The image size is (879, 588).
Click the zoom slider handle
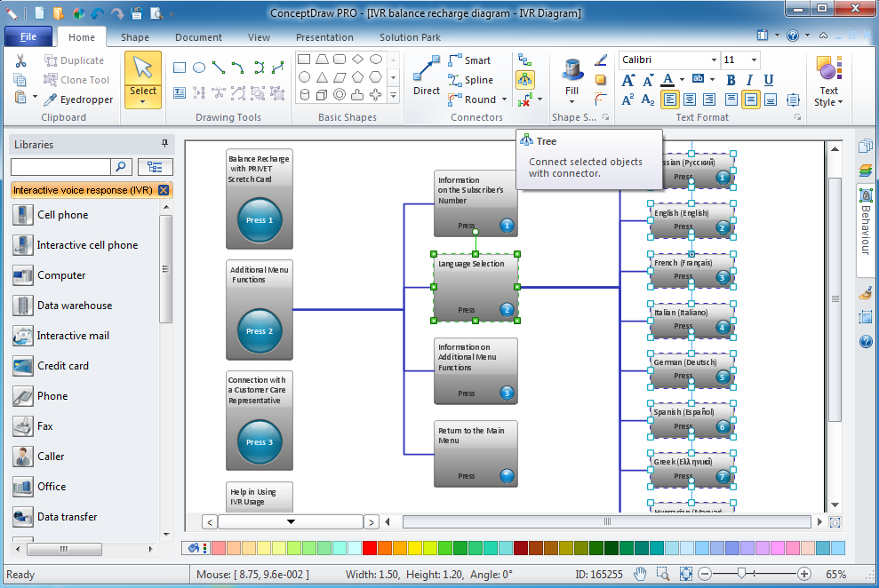click(x=741, y=574)
